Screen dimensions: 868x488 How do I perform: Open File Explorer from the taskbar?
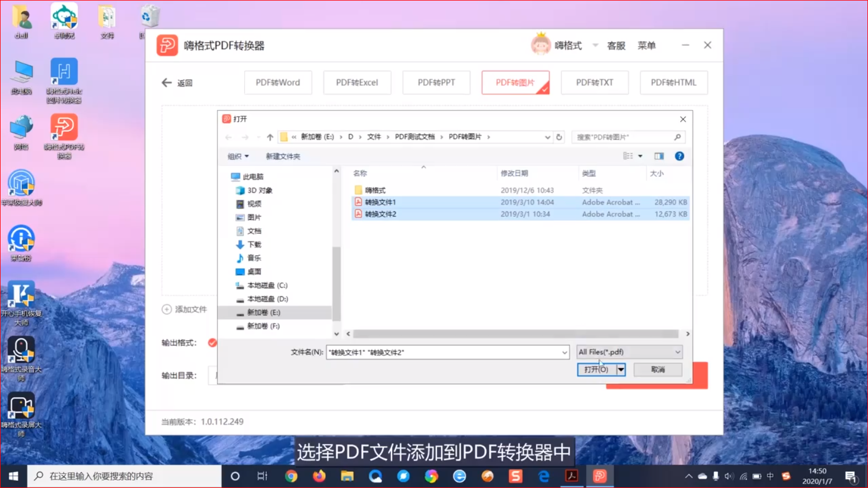coord(347,476)
